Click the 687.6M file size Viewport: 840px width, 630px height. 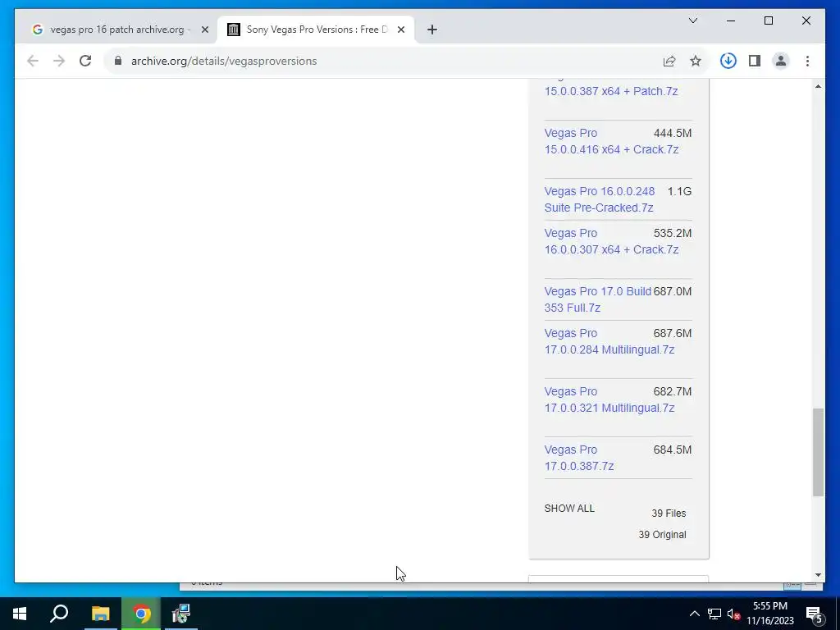(673, 333)
